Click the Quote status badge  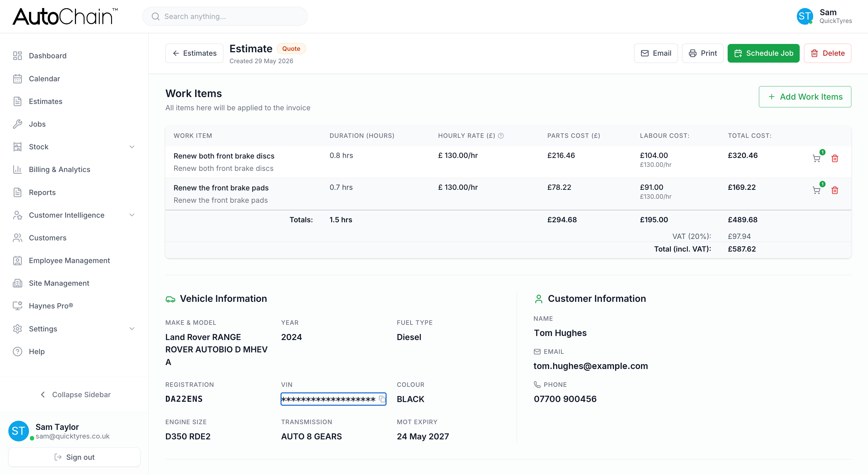tap(291, 49)
